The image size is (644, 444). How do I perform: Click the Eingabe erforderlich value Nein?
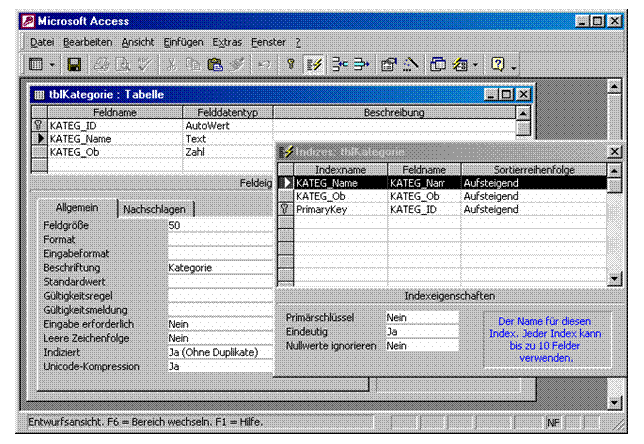(x=220, y=324)
